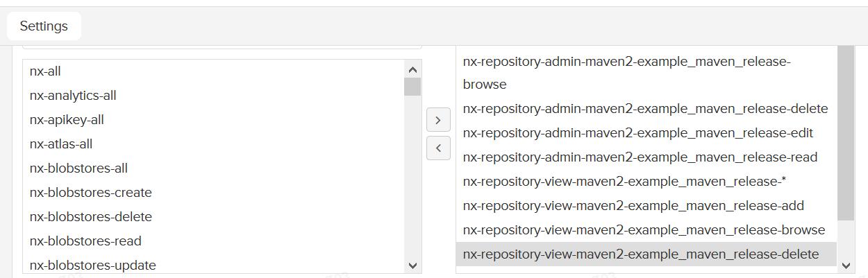This screenshot has width=868, height=278.
Task: Click the move-left arrow button
Action: [x=438, y=148]
